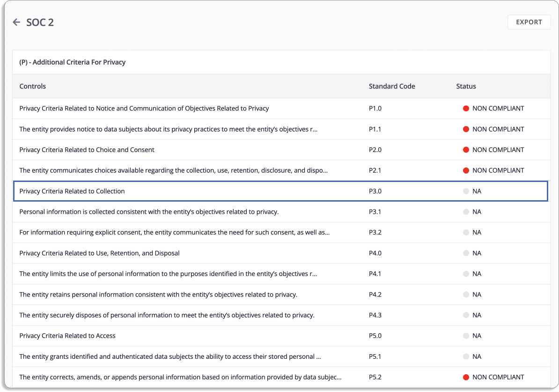Click the red status dot in row P2.0

466,150
